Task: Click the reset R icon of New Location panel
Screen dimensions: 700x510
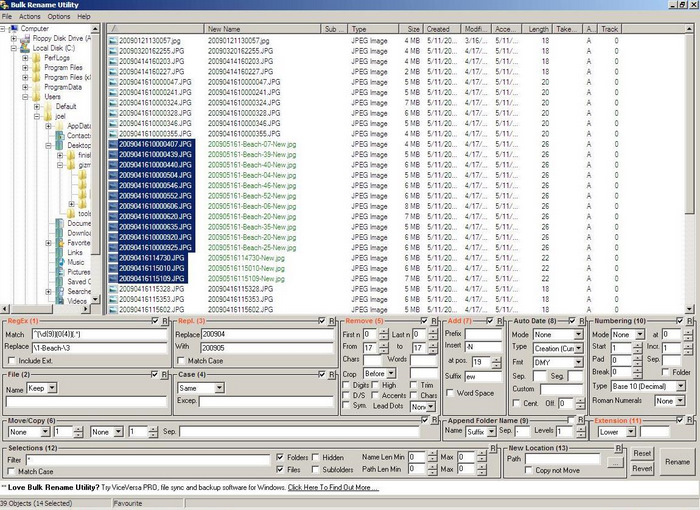Action: pyautogui.click(x=618, y=448)
